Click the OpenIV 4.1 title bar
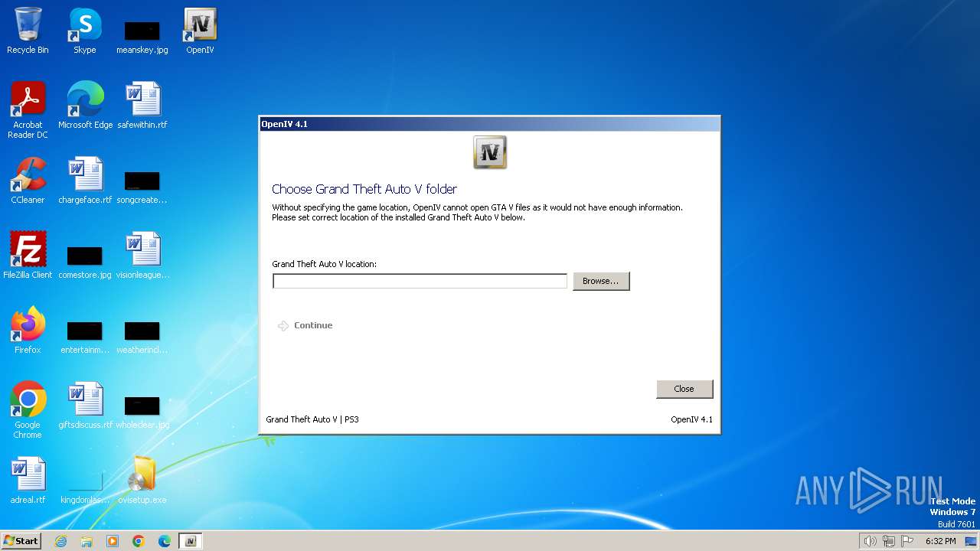The height and width of the screenshot is (551, 980). (x=490, y=124)
